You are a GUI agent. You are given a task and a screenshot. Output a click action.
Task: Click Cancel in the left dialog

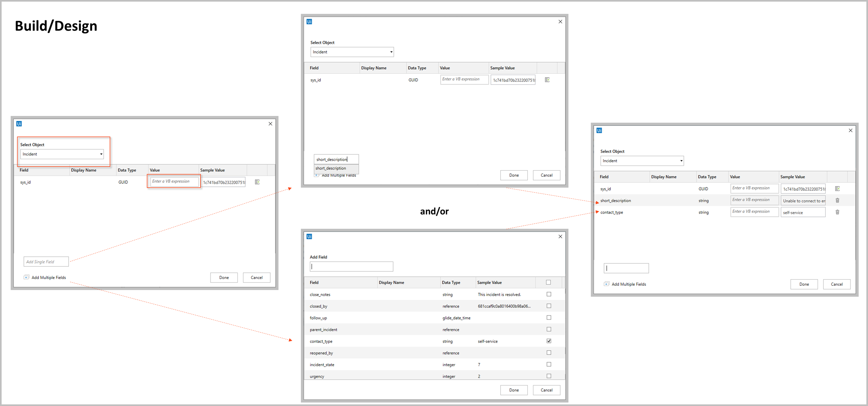[257, 278]
